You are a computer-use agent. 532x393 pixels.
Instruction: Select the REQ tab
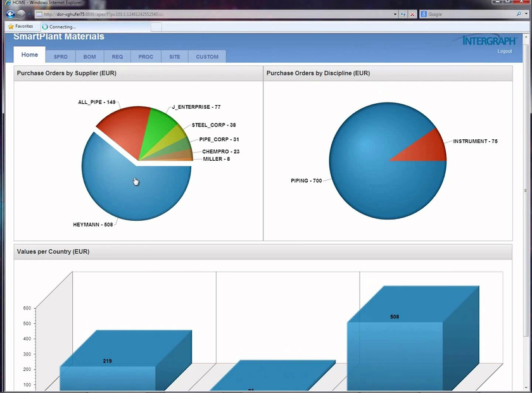(x=117, y=57)
